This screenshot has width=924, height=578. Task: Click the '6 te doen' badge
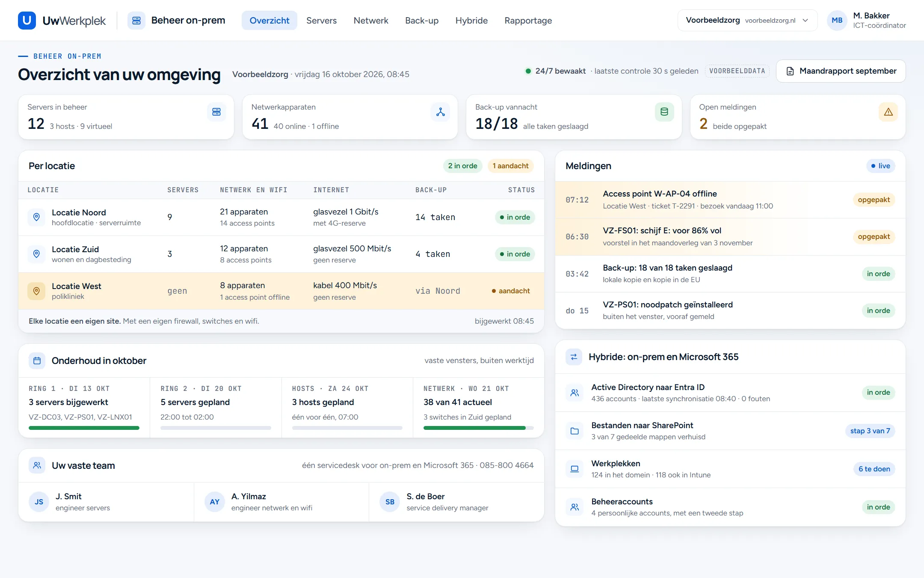tap(874, 469)
